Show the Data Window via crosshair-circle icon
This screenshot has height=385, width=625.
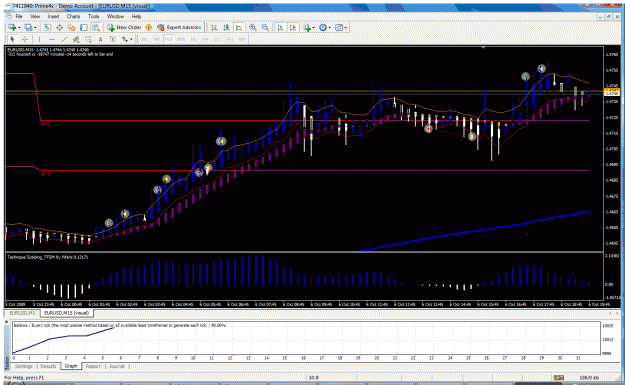pos(59,27)
